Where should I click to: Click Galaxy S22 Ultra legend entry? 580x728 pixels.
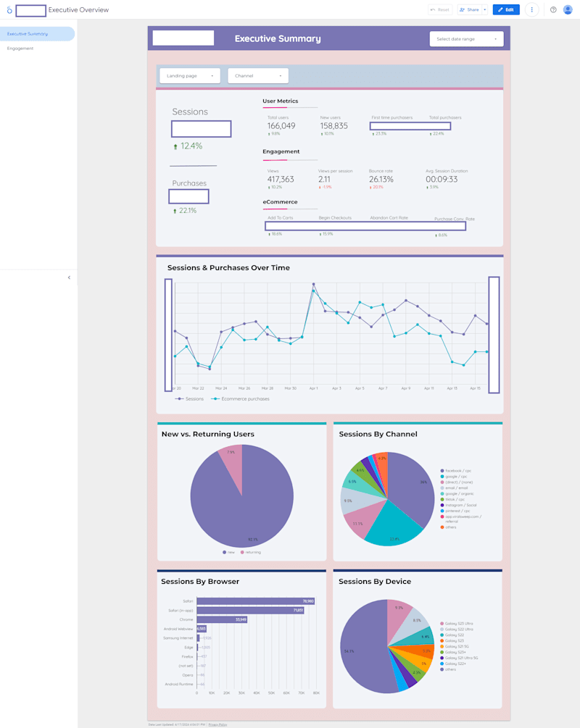click(456, 629)
